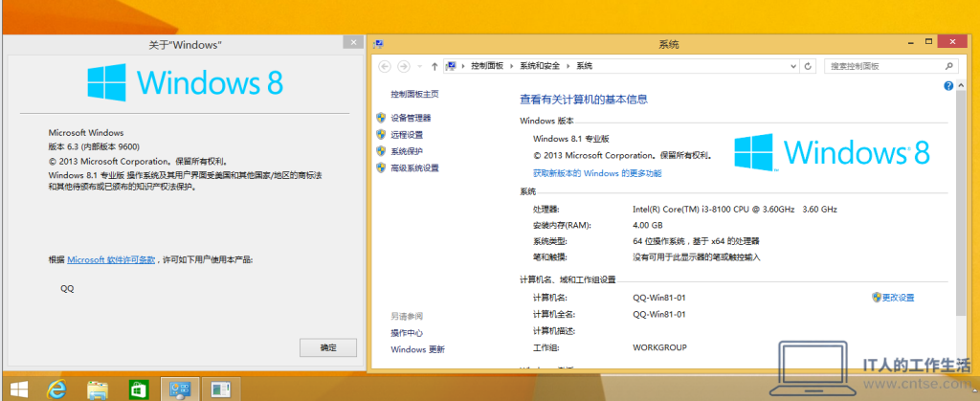Viewport: 980px width, 401px height.
Task: Open 高级系统设置 link
Action: [x=414, y=168]
